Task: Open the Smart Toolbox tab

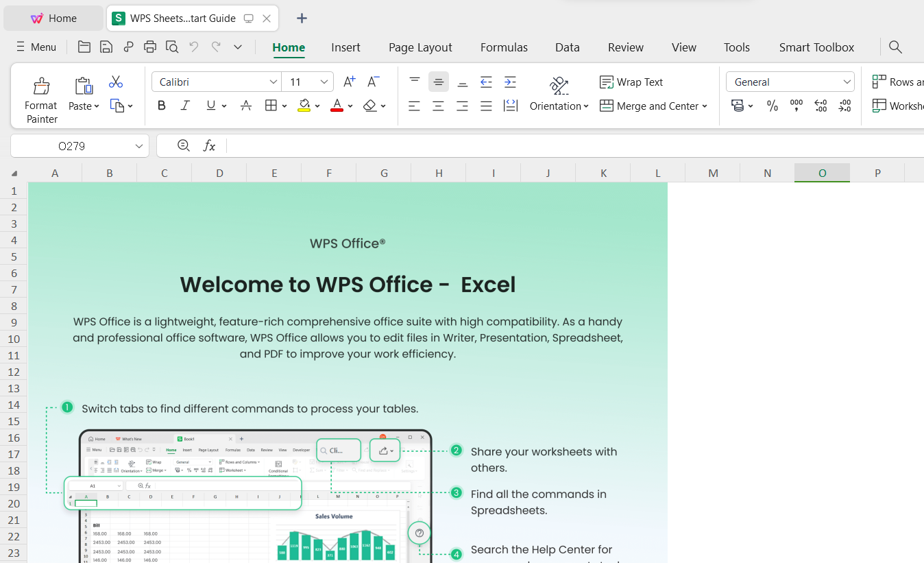Action: [x=816, y=47]
